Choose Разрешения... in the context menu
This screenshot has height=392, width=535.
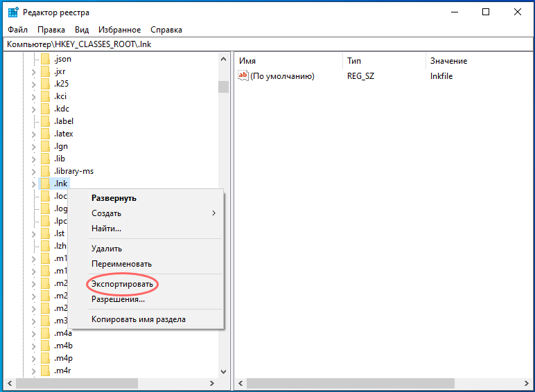click(x=147, y=299)
